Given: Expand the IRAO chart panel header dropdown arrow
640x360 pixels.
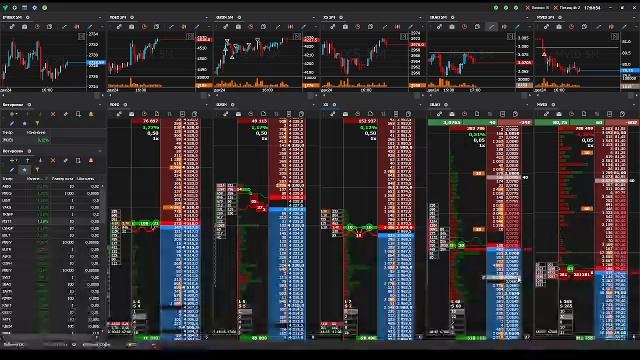Looking at the screenshot, I should tap(527, 18).
